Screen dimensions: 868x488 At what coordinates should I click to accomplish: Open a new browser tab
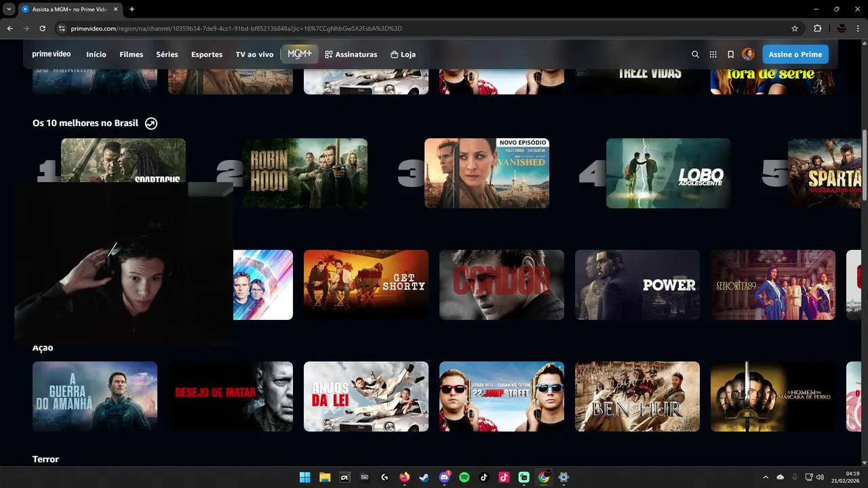(x=132, y=9)
